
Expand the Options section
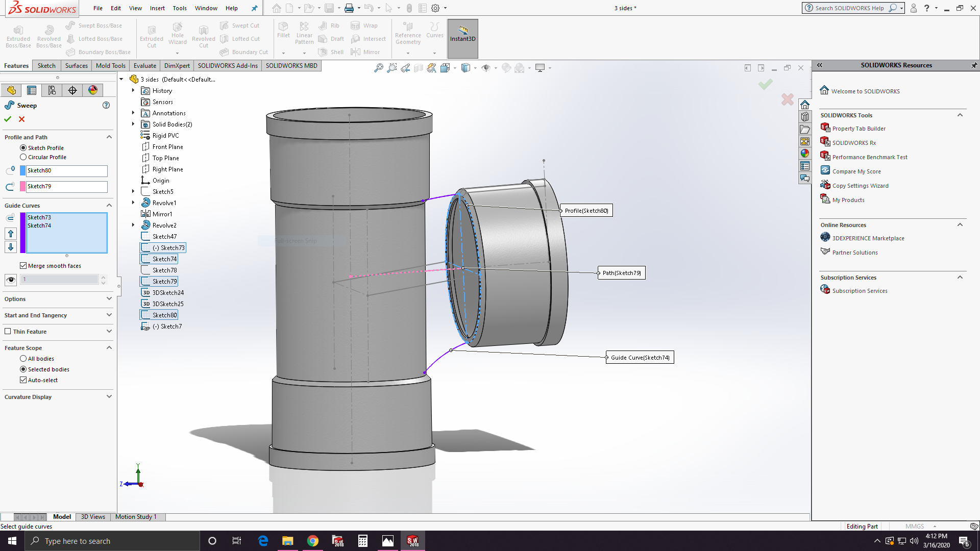click(109, 299)
